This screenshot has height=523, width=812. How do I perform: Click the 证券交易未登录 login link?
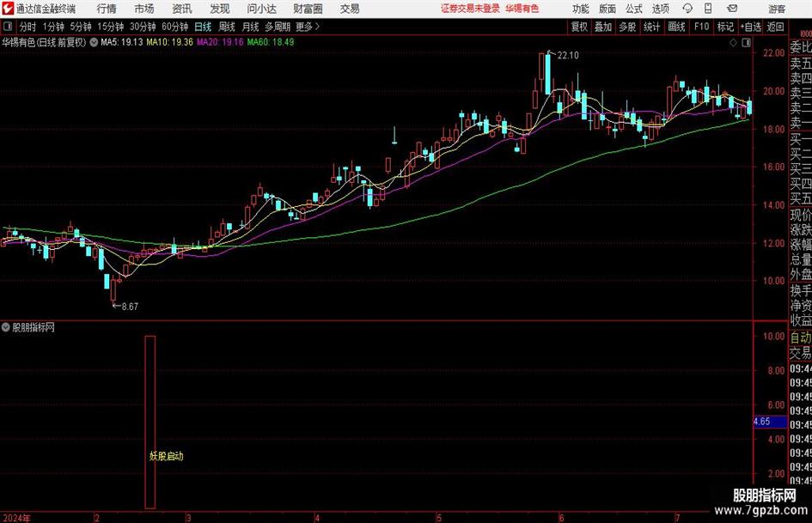tap(470, 9)
